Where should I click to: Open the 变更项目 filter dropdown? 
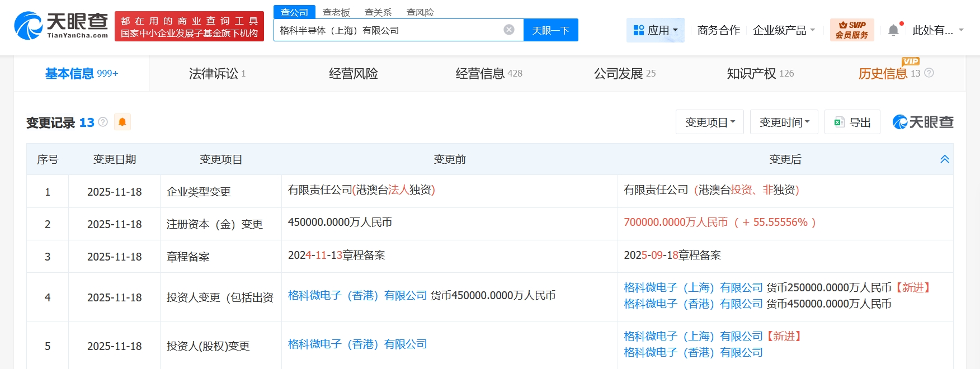coord(710,122)
